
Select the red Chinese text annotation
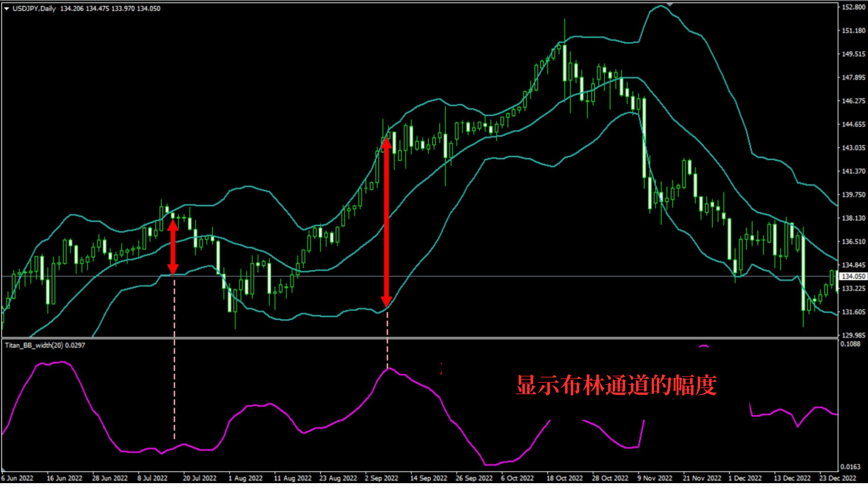coord(616,385)
